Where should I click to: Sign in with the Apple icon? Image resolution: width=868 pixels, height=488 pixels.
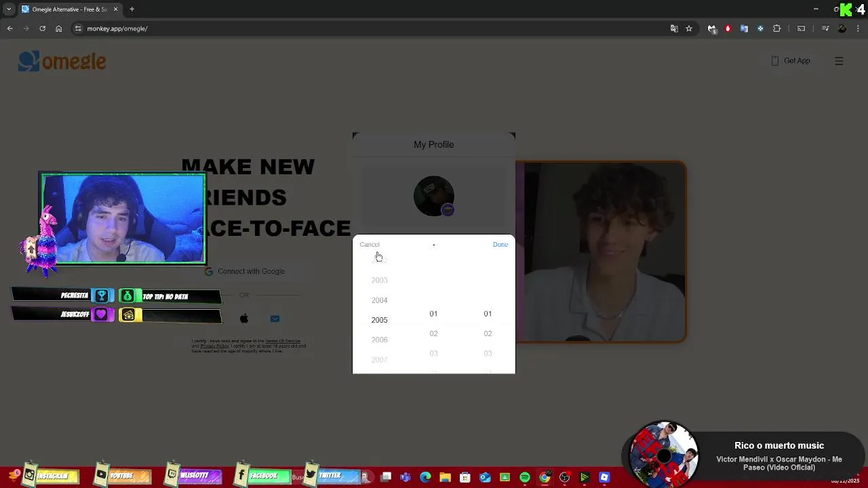pyautogui.click(x=244, y=319)
